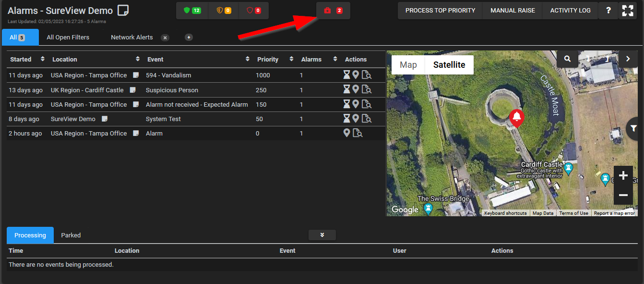Switch map to Satellite view

(x=449, y=65)
